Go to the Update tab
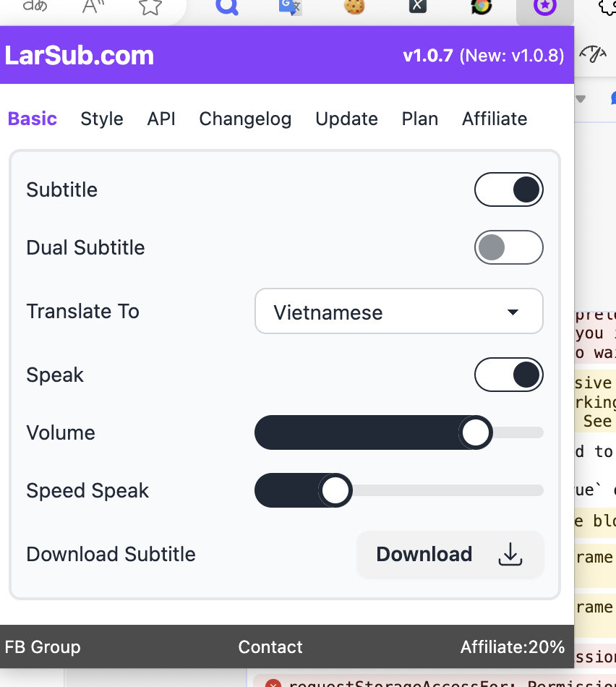Screen dimensions: 616x687 pos(346,119)
